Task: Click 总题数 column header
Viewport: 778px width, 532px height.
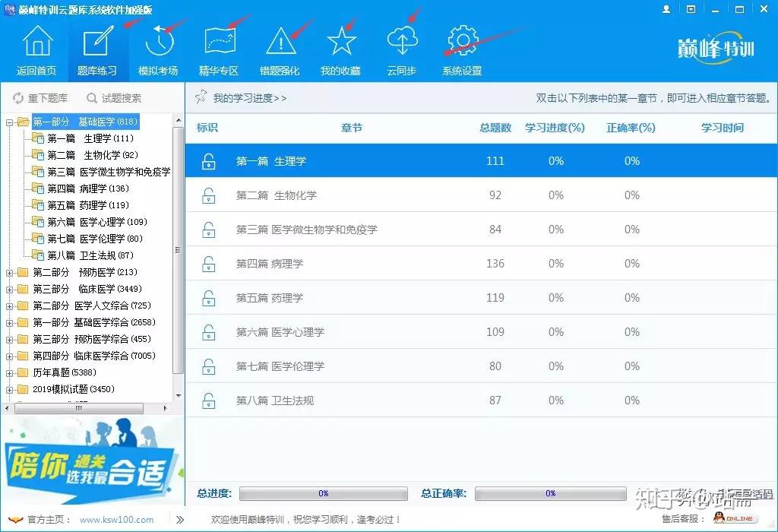Action: [495, 128]
